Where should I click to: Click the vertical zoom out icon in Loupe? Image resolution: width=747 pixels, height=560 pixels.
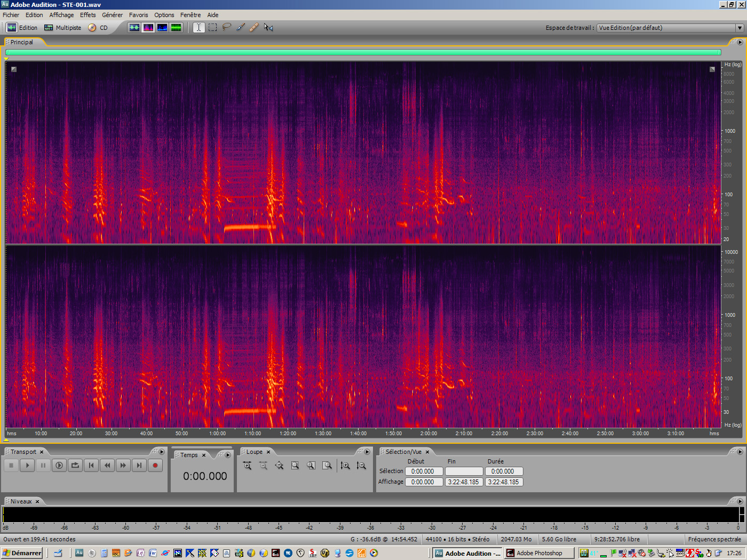click(361, 465)
